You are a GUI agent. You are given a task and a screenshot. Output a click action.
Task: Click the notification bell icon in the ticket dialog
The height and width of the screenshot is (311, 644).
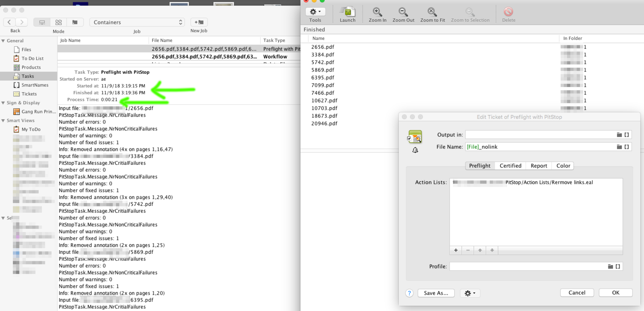[x=415, y=150]
